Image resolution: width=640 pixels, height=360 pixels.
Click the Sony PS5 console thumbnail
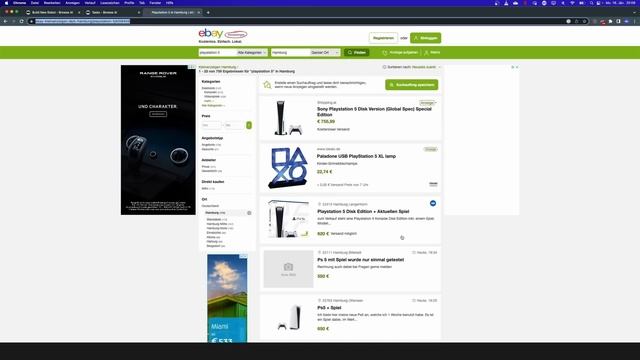tap(288, 118)
